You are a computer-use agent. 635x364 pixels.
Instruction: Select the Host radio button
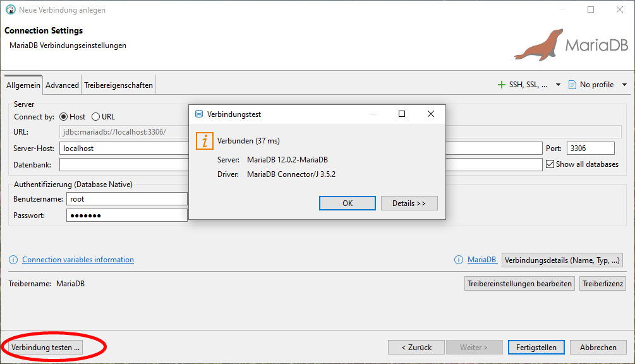(x=64, y=117)
